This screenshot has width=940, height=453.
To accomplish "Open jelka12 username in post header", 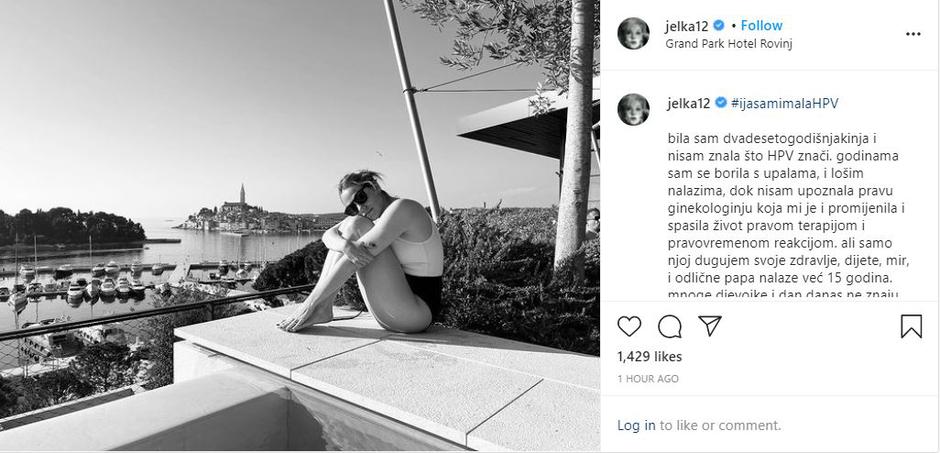I will [687, 26].
